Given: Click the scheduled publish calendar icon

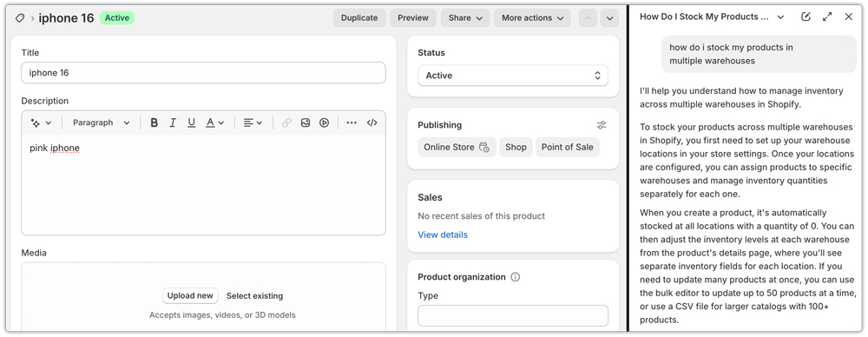Looking at the screenshot, I should point(484,148).
